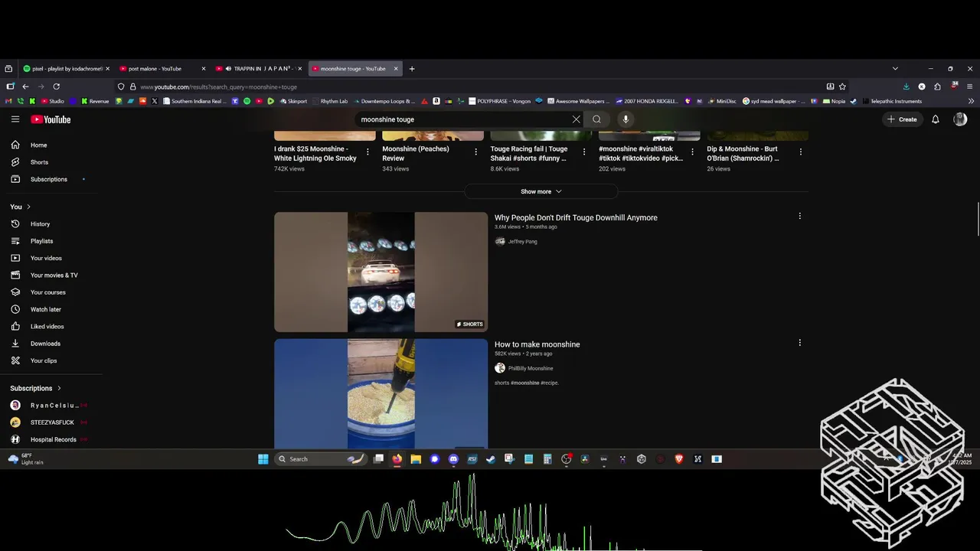Open options for I drank $25 Moonshine short
The width and height of the screenshot is (980, 551).
coord(367,152)
